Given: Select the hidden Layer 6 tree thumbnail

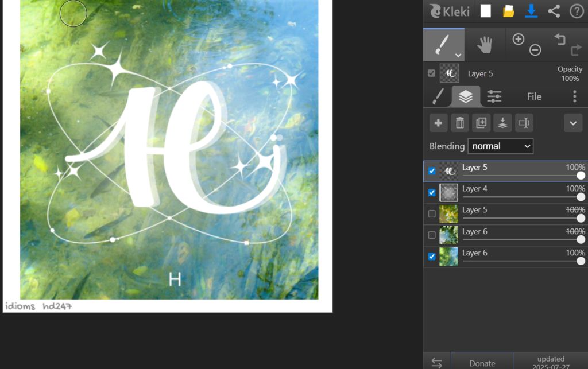Looking at the screenshot, I should pos(449,235).
